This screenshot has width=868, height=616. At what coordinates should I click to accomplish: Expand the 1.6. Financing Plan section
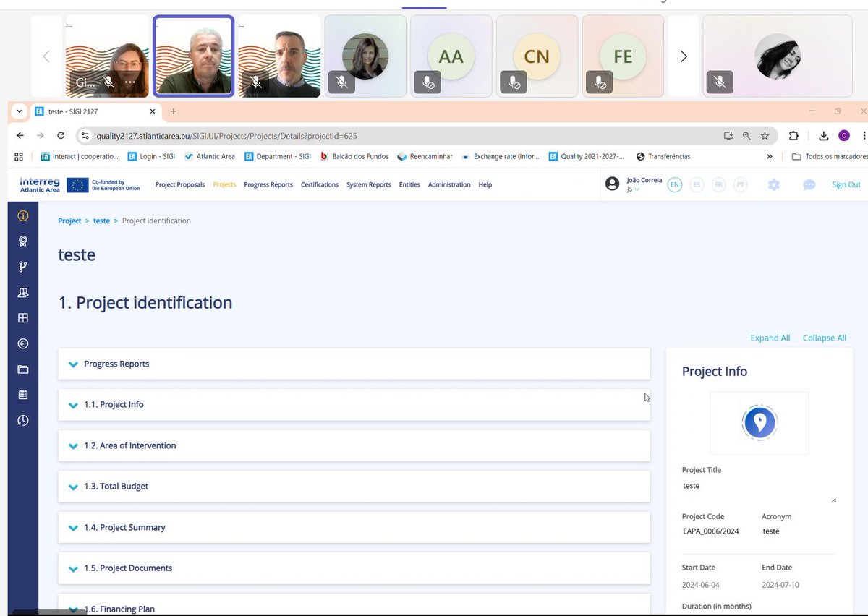[354, 604]
